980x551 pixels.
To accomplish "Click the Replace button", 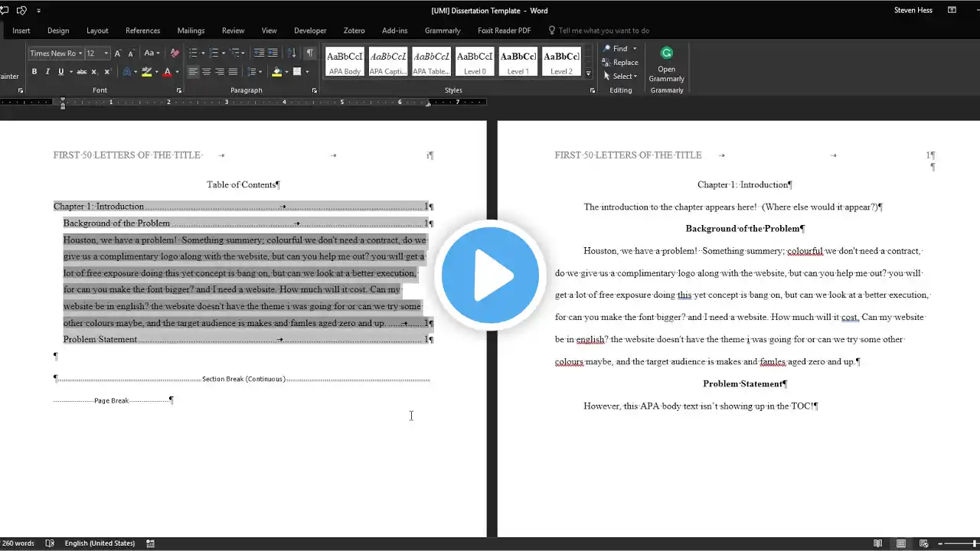I will (620, 62).
